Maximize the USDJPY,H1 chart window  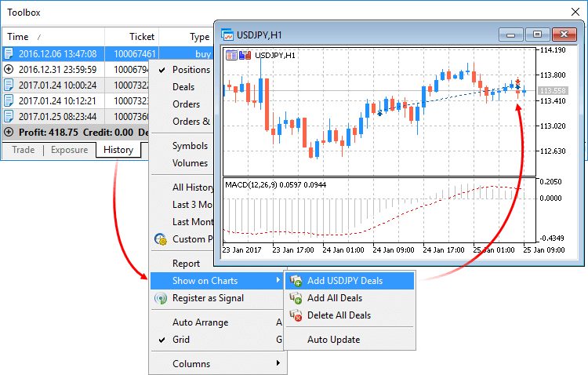tap(537, 35)
